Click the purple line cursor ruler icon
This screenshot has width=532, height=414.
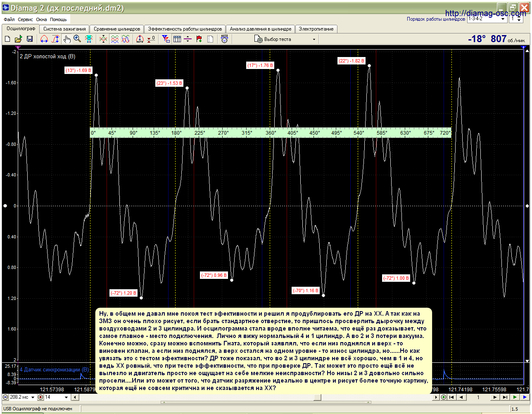(188, 39)
